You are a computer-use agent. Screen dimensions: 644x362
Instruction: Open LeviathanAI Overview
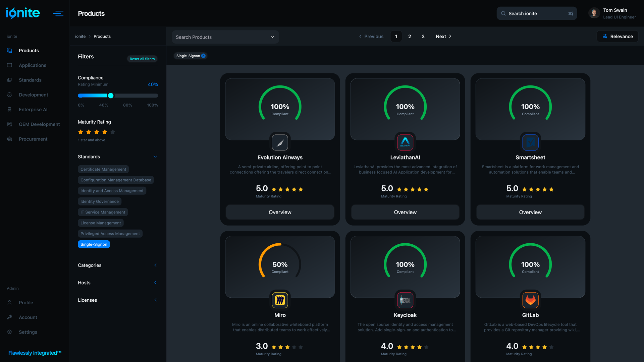pos(405,212)
